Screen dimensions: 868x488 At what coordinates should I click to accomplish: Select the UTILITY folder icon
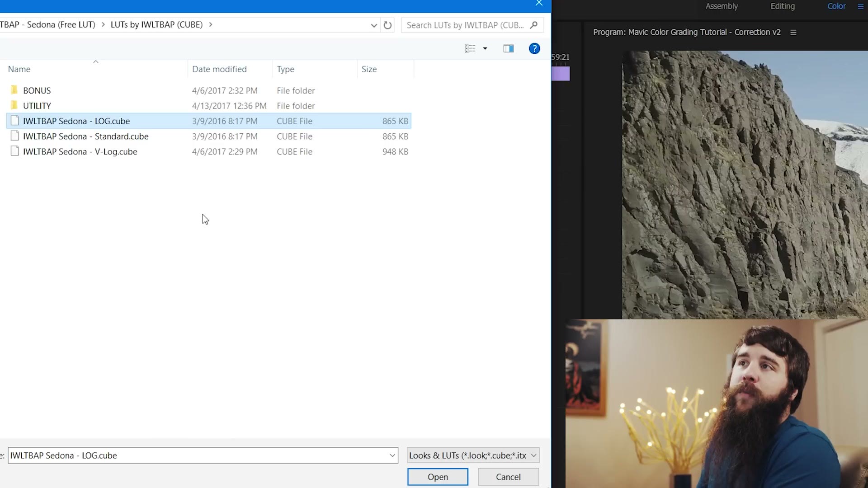[x=14, y=105]
